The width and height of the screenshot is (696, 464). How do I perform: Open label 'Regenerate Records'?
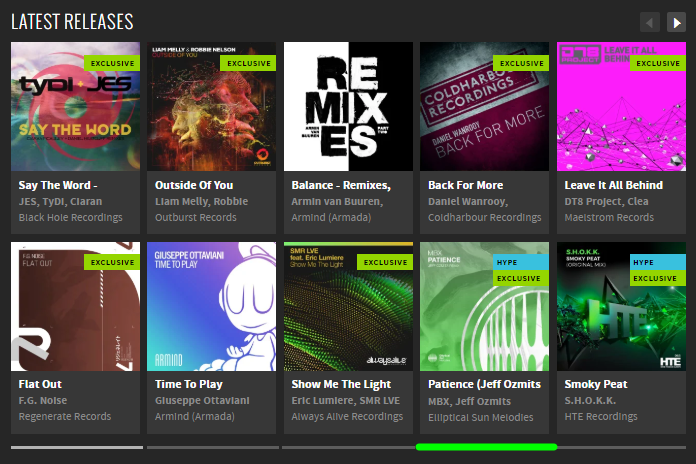65,416
